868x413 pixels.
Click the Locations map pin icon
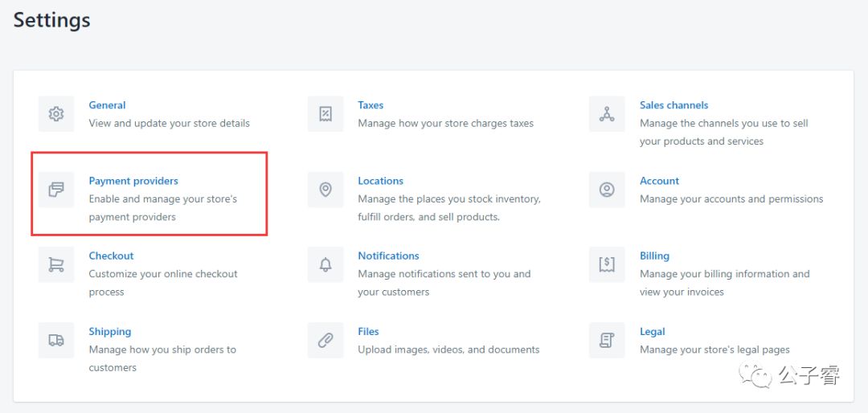tap(325, 190)
